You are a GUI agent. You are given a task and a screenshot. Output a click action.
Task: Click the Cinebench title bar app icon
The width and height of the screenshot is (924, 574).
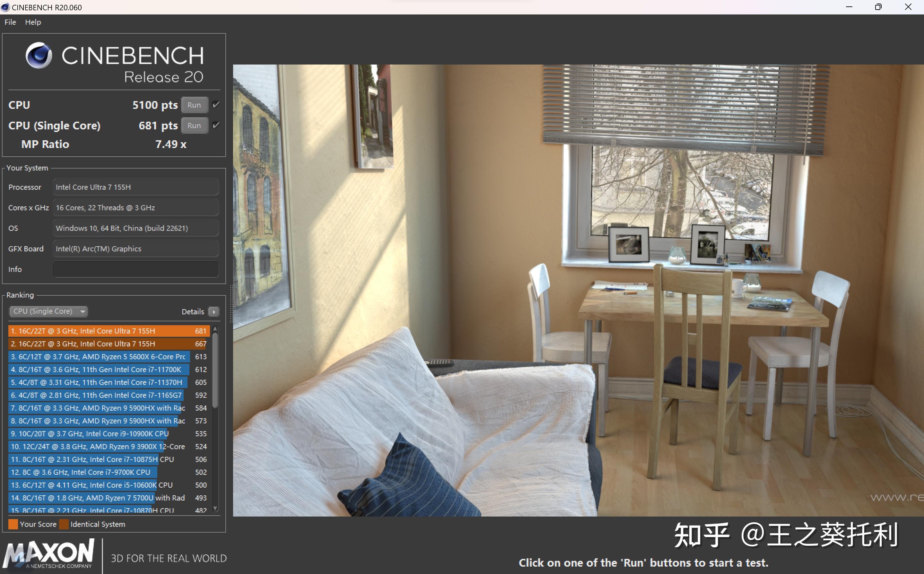(x=5, y=7)
